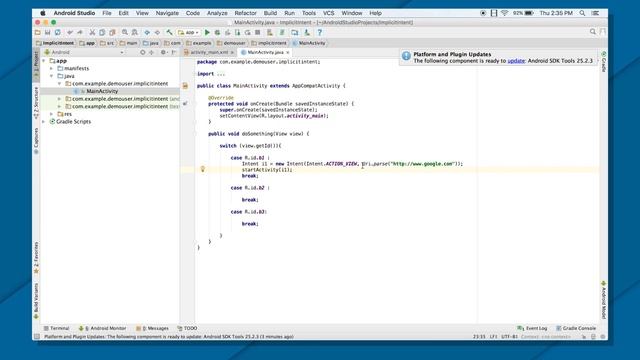640x360 pixels.
Task: Click the Save All disk icon
Action: point(47,32)
